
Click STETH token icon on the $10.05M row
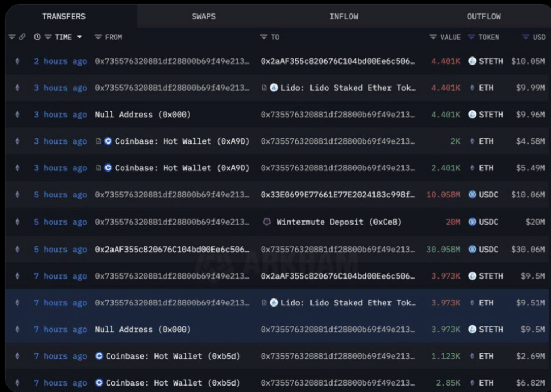472,61
